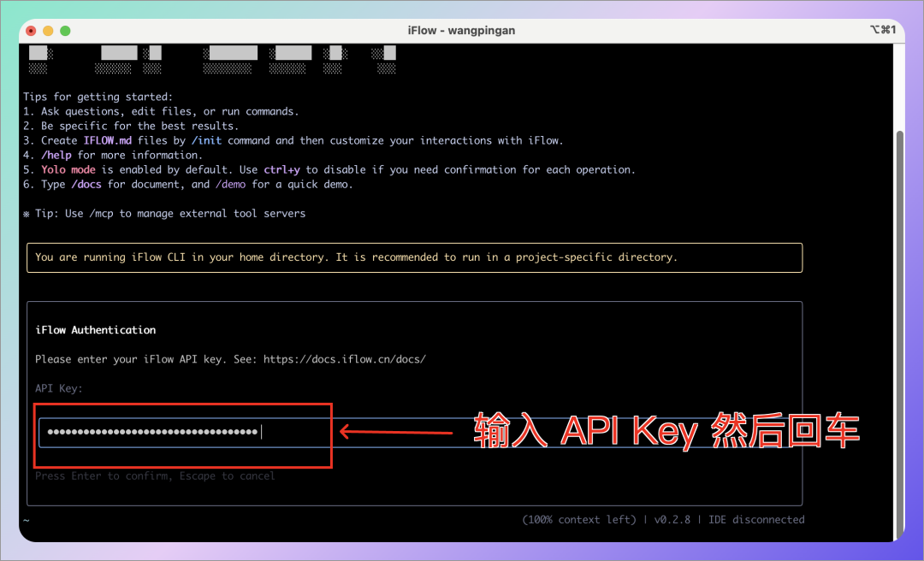
Task: Close the iFlow terminal window
Action: (32, 31)
